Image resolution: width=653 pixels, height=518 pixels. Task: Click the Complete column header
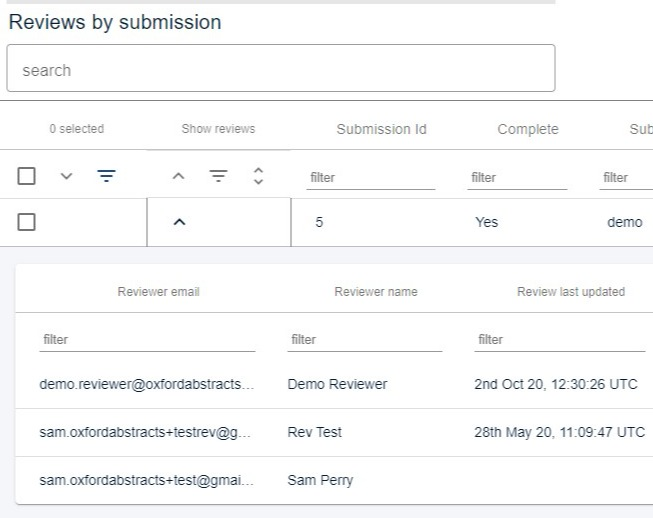tap(527, 129)
